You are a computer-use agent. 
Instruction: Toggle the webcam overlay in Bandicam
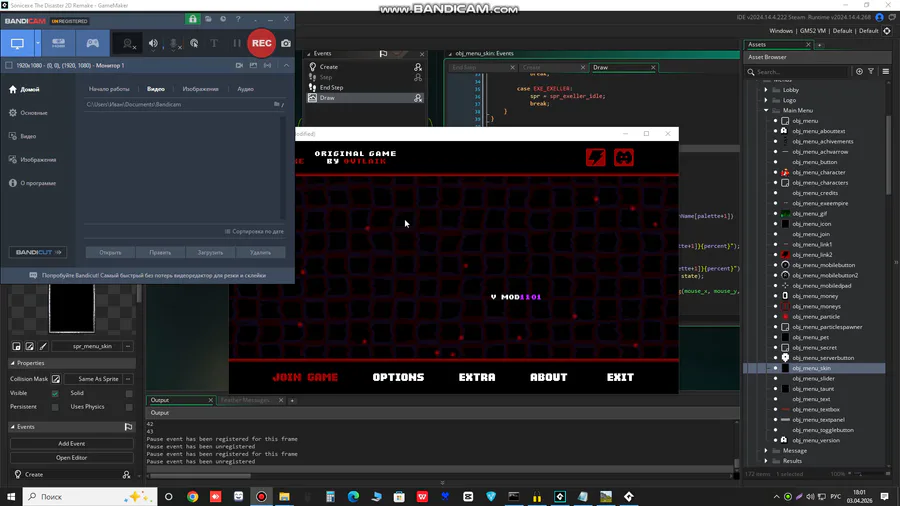[x=129, y=44]
